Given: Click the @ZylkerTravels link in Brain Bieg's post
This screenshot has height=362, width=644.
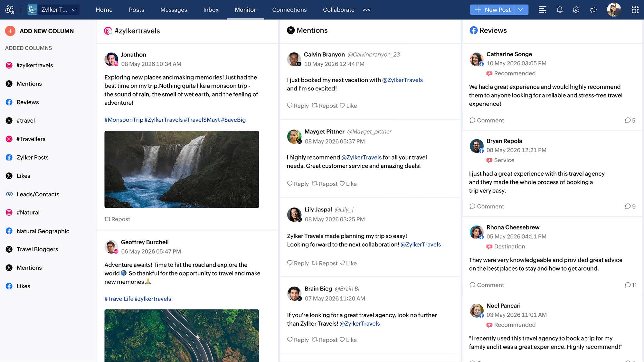Looking at the screenshot, I should point(360,324).
